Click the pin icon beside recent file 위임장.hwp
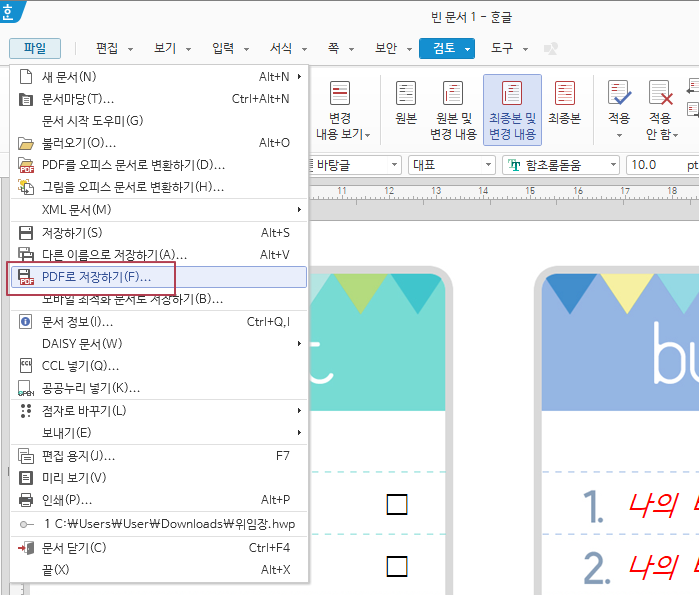The image size is (699, 595). pos(26,525)
